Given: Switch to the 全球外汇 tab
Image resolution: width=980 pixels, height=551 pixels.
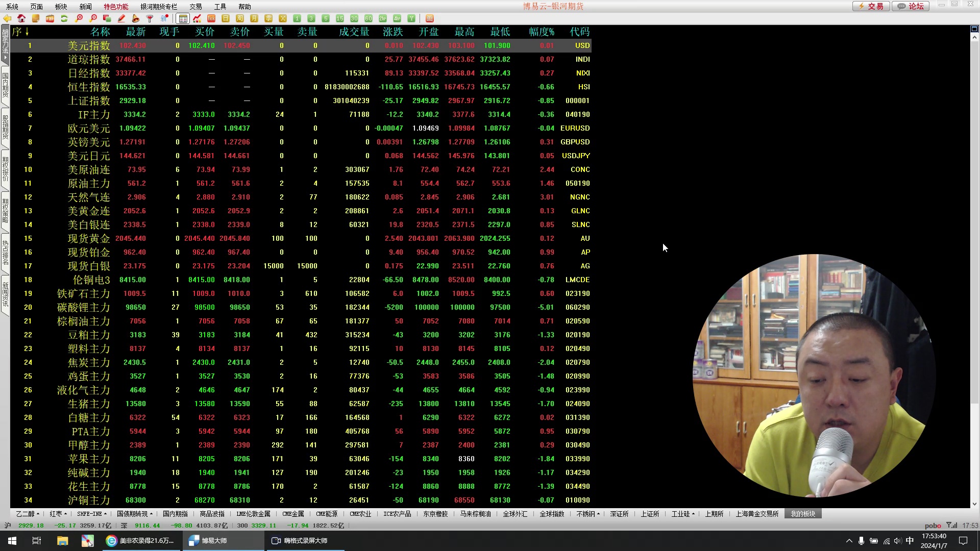Looking at the screenshot, I should [515, 514].
